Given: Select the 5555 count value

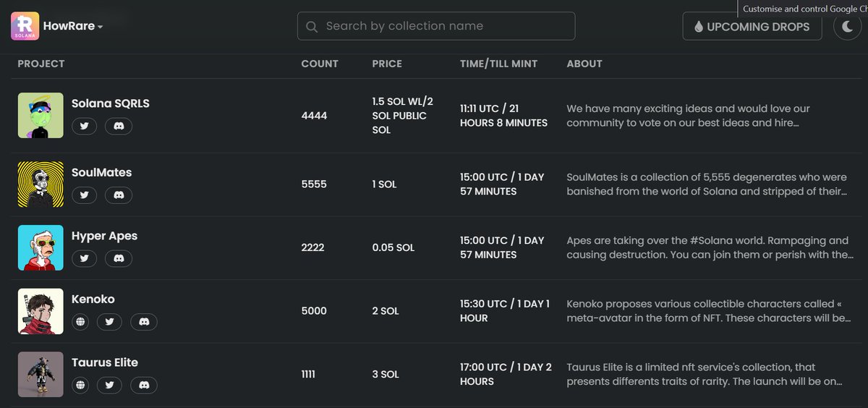Looking at the screenshot, I should (314, 184).
